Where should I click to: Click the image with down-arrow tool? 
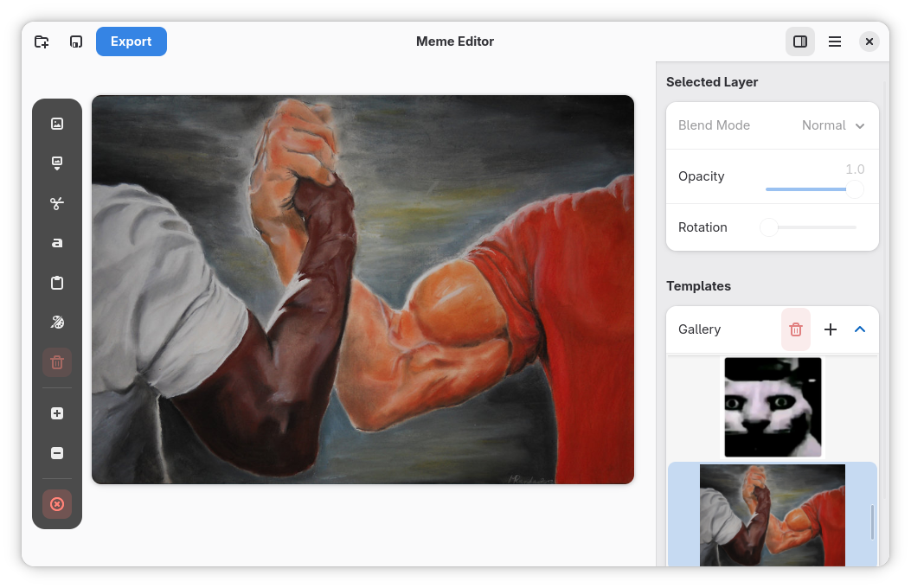click(57, 163)
